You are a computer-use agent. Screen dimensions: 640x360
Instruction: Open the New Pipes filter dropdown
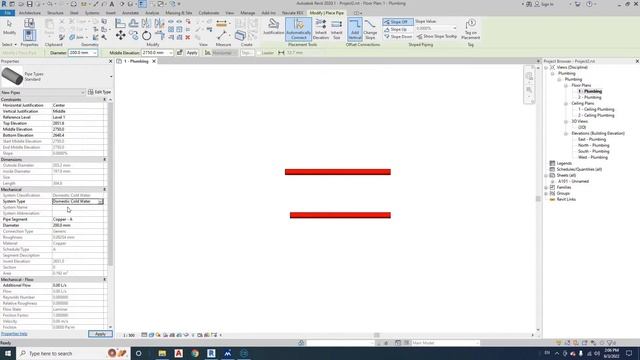click(82, 93)
